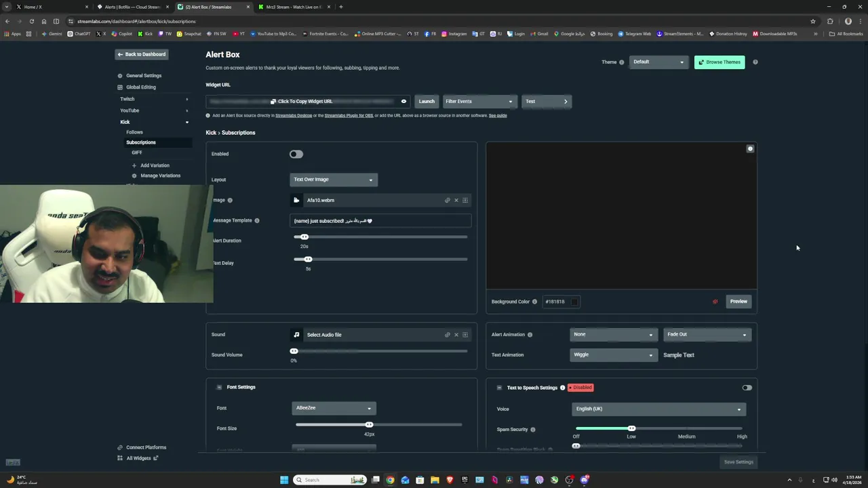
Task: Click Click To Copy Widget URL
Action: (x=302, y=102)
